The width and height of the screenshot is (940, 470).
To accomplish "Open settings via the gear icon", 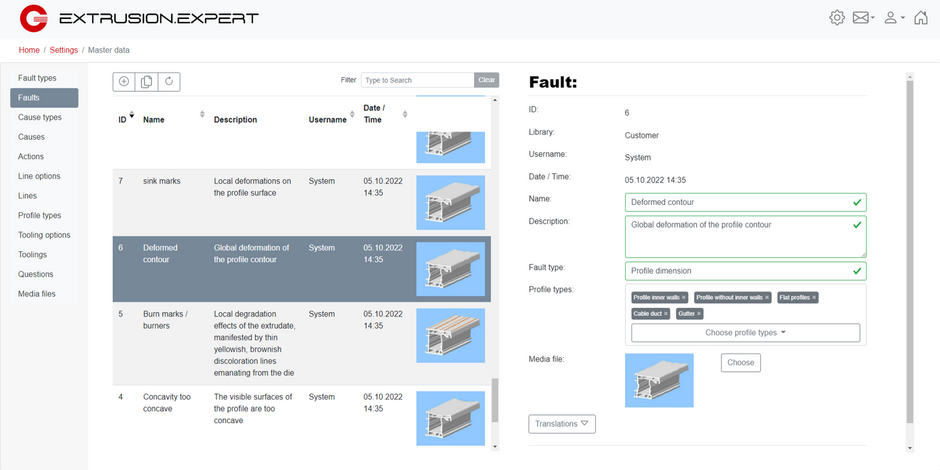I will (x=837, y=18).
